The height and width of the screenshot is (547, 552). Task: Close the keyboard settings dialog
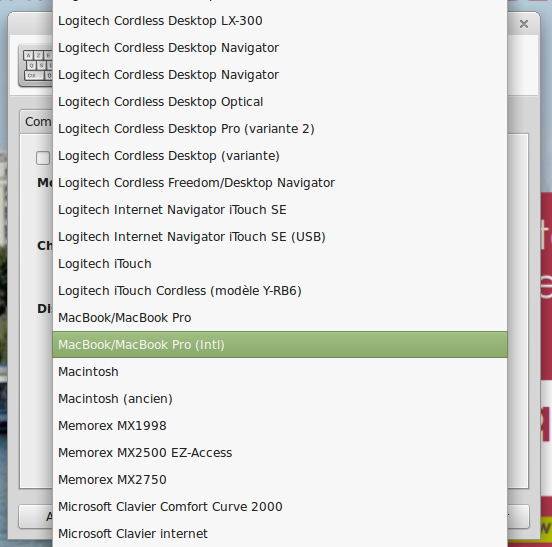click(x=524, y=24)
